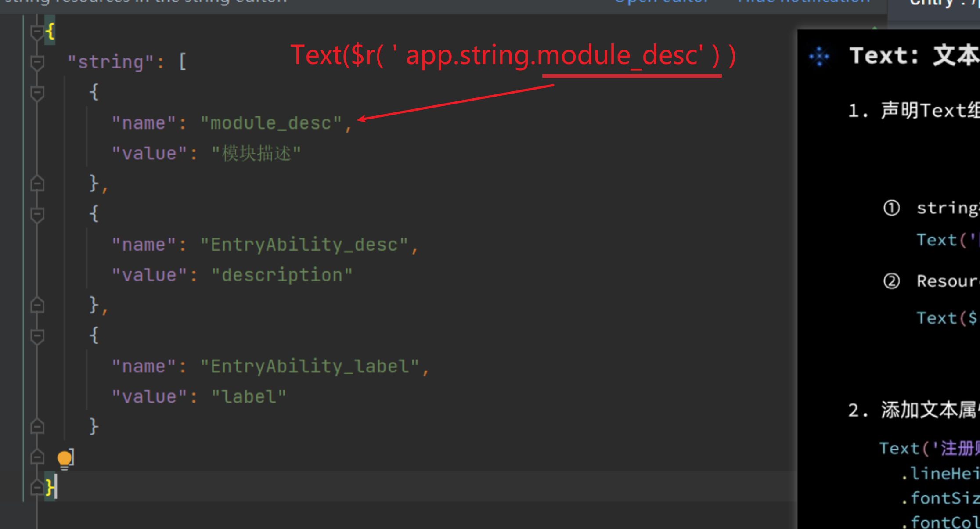This screenshot has width=980, height=529.
Task: Collapse the root object at the first opening brace
Action: [37, 32]
